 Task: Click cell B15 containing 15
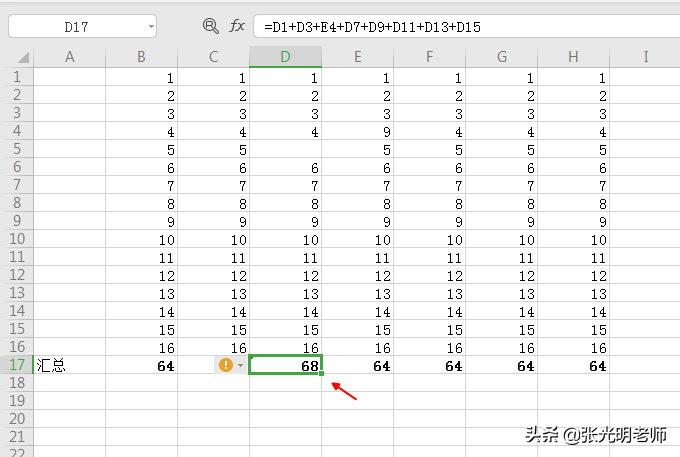[141, 329]
